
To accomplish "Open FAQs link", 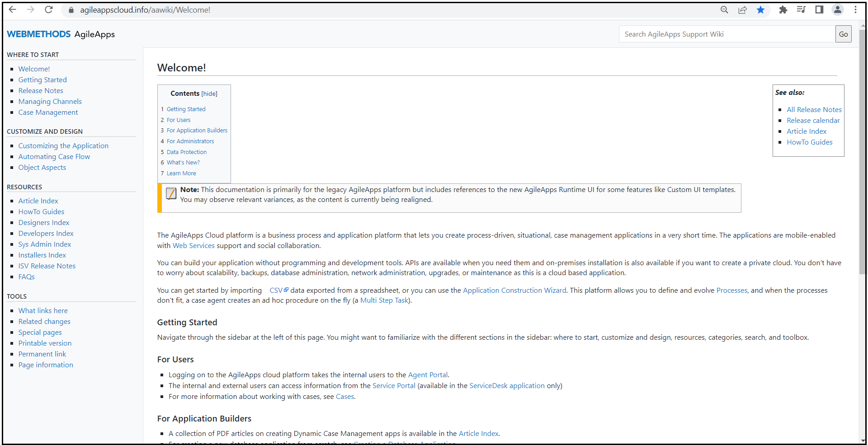I will coord(27,277).
